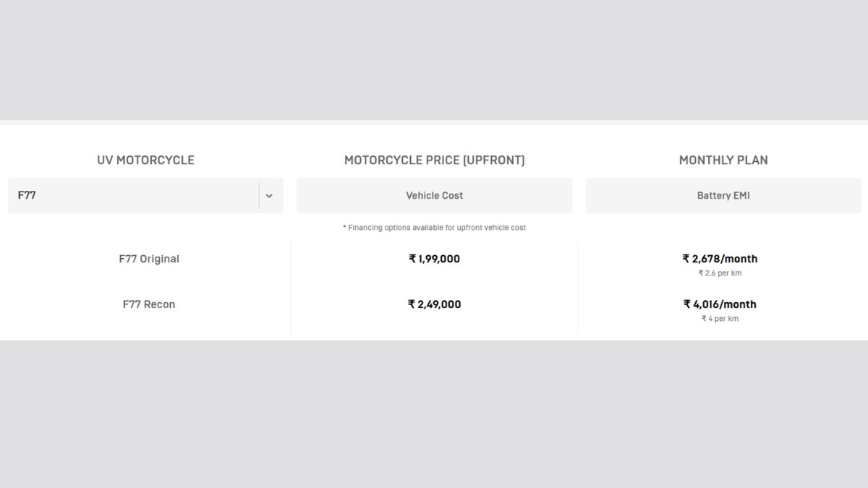The width and height of the screenshot is (868, 488).
Task: Click the financing options available note
Action: point(434,228)
